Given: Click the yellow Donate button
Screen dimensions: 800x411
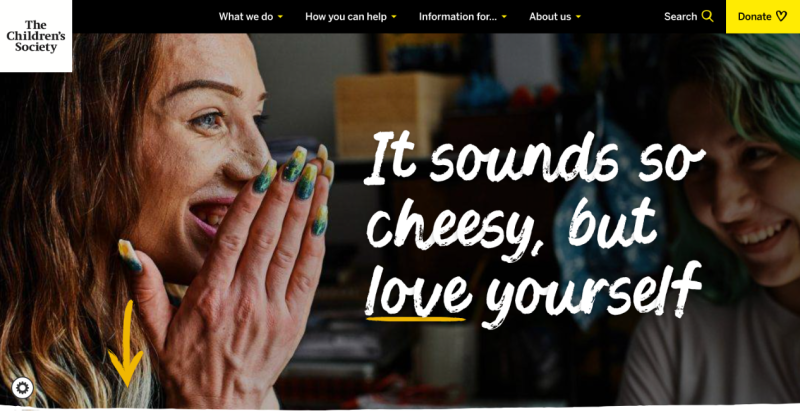Looking at the screenshot, I should click(x=763, y=16).
